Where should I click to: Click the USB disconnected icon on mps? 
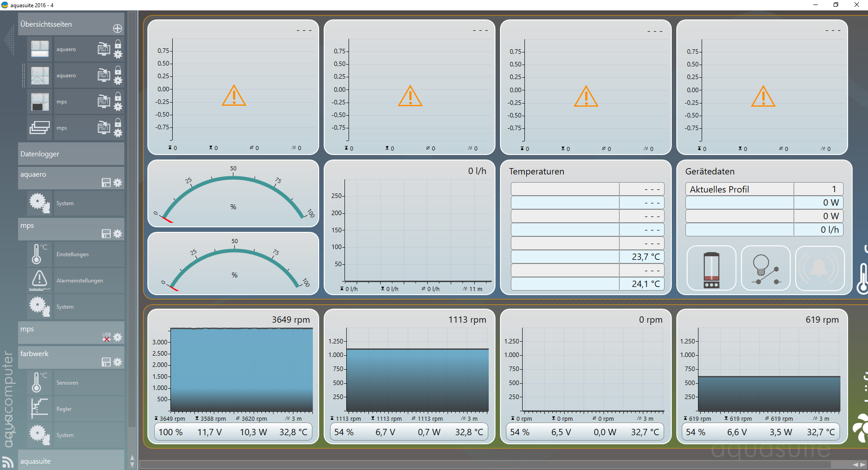coord(106,337)
